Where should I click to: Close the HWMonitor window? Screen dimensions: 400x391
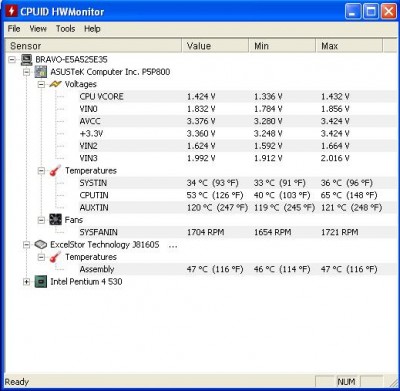pyautogui.click(x=389, y=12)
